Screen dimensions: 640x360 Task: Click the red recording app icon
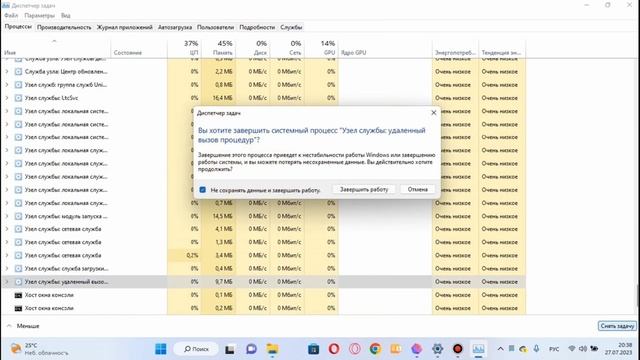click(458, 349)
